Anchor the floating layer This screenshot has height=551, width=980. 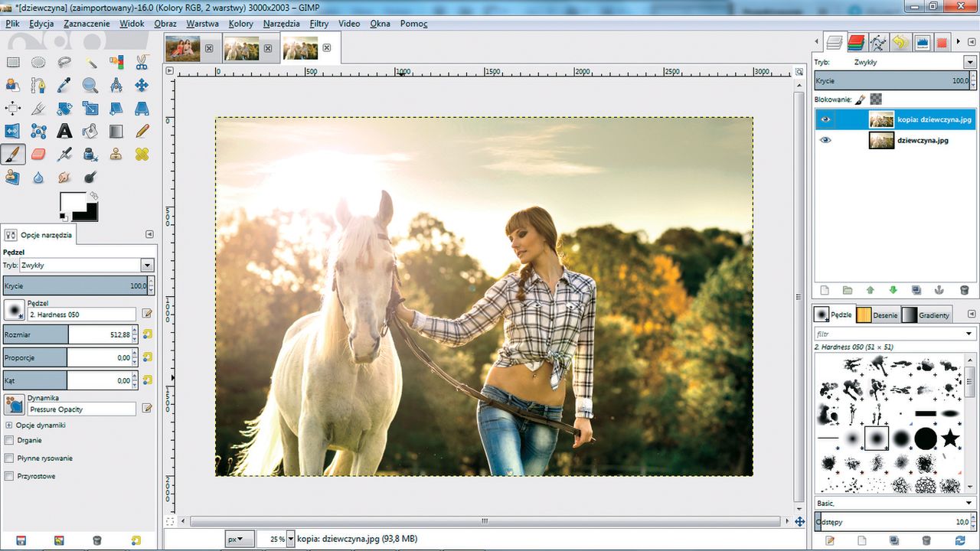[x=940, y=290]
